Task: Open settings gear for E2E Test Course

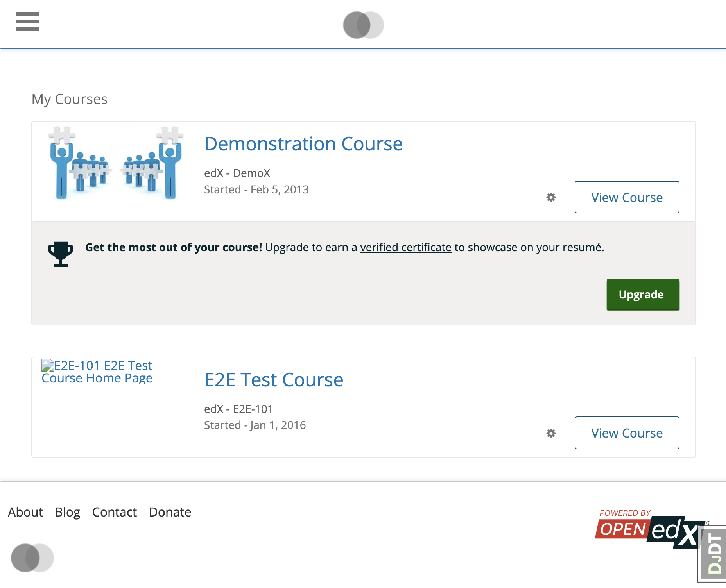Action: point(551,433)
